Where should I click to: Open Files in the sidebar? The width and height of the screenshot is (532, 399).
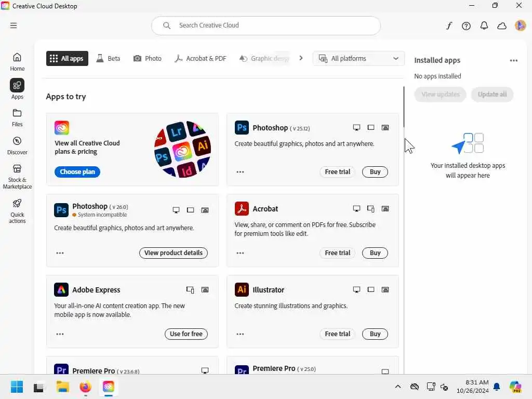click(x=17, y=118)
